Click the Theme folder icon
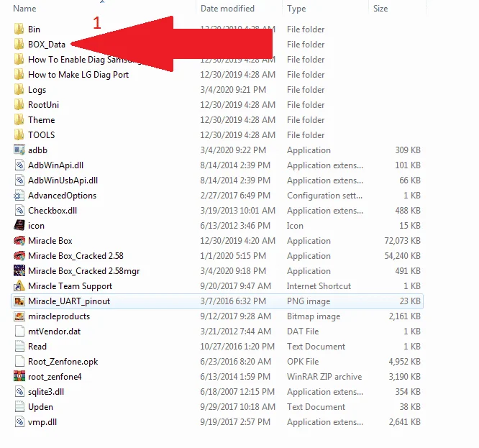Screen dimensions: 479x448 [19, 119]
